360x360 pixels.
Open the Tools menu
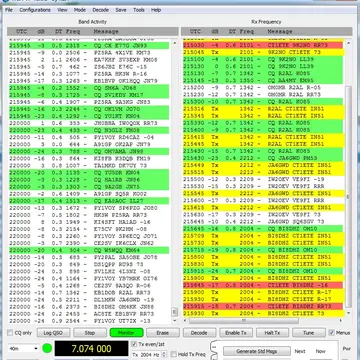[139, 10]
